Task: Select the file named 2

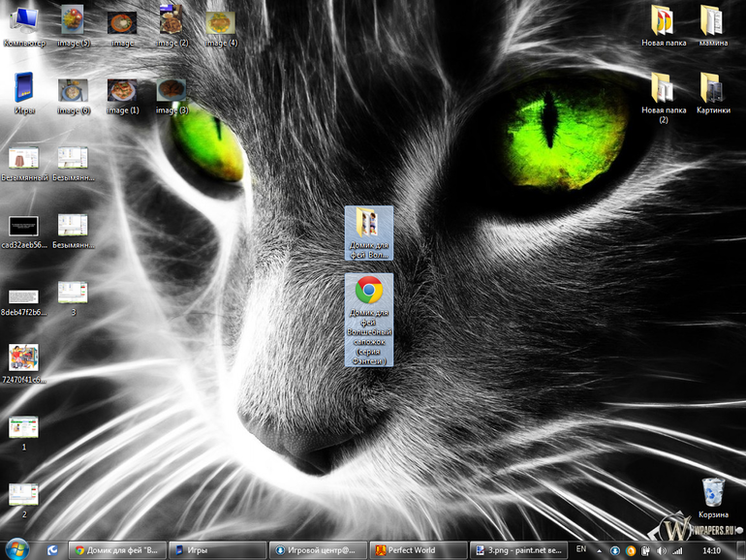Action: coord(24,501)
